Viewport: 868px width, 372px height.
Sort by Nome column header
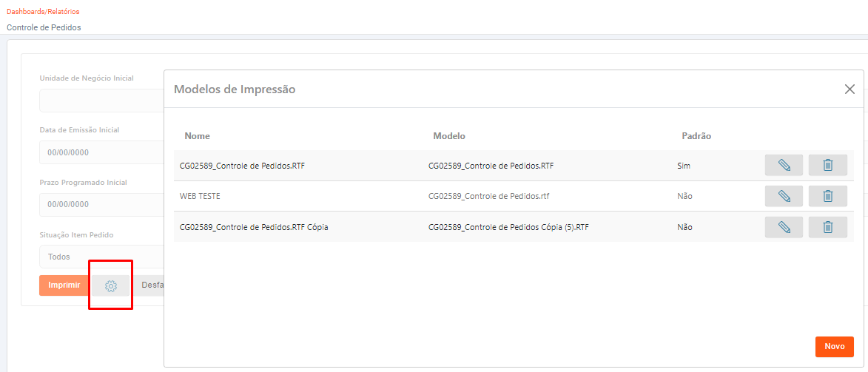[x=198, y=136]
